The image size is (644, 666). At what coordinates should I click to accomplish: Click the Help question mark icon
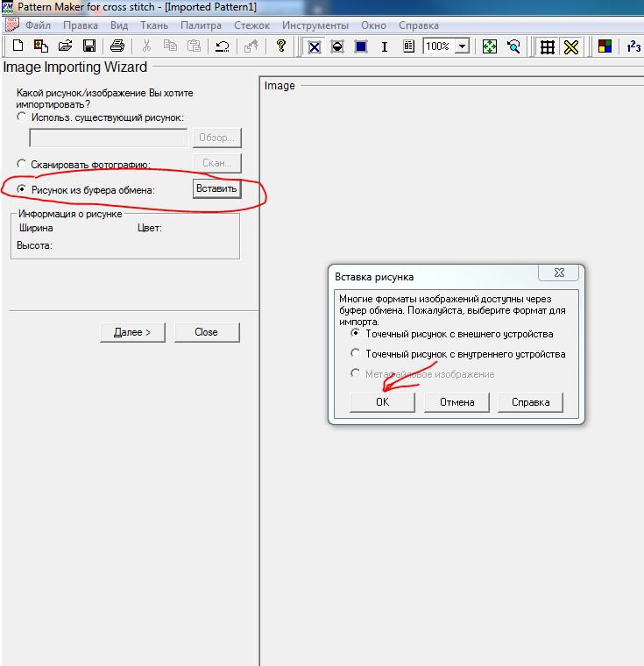281,46
